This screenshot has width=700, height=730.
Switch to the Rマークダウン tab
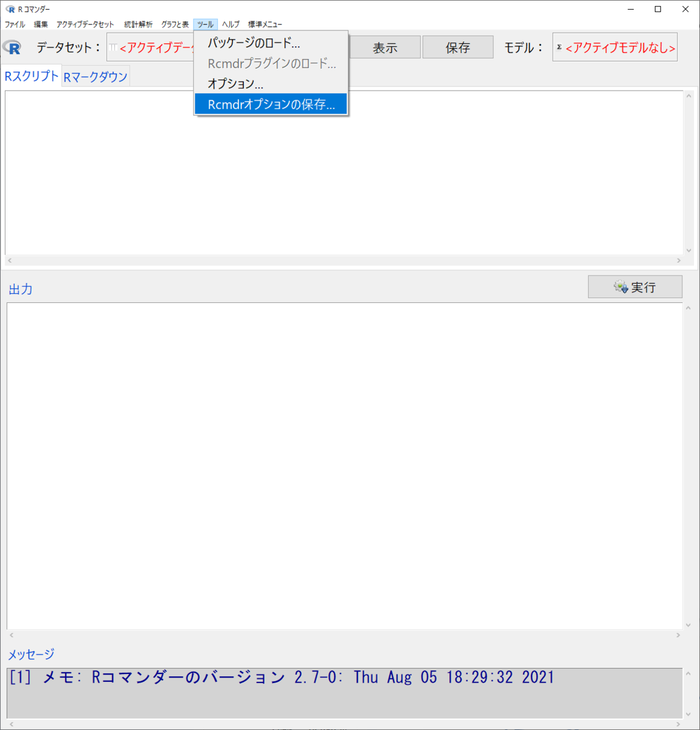95,75
